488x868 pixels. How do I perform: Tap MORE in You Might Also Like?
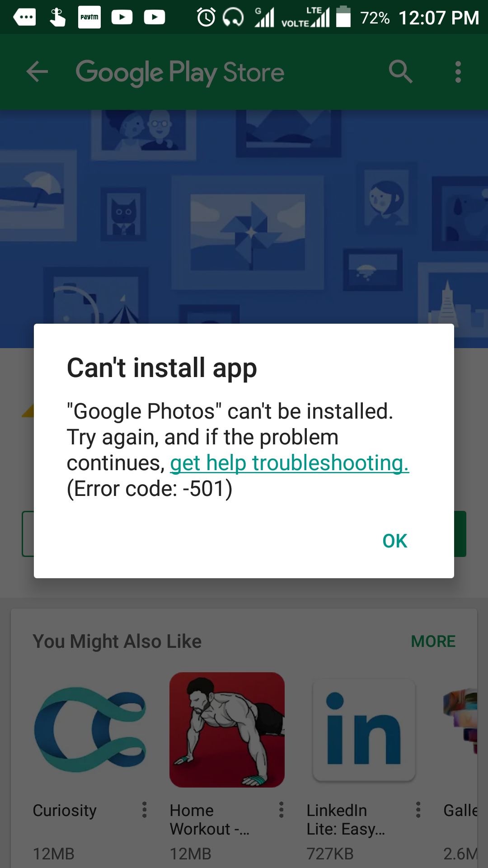coord(433,641)
